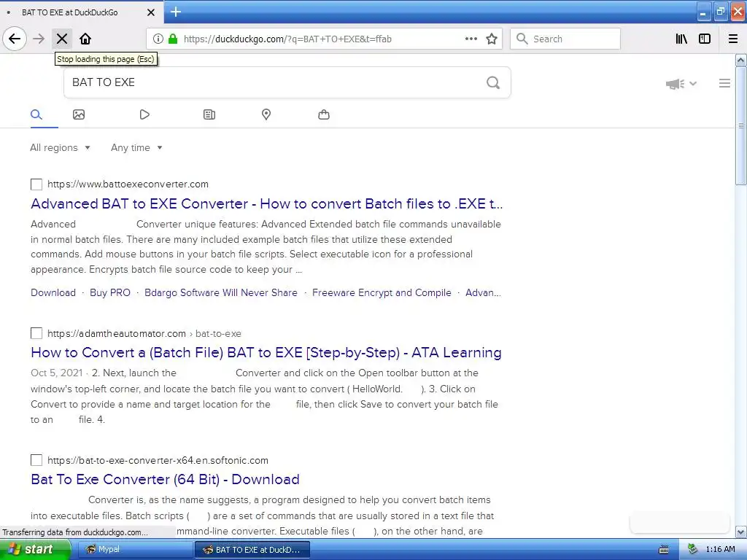The width and height of the screenshot is (747, 560).
Task: Click the https://www.battoexeconverter.com URL text
Action: click(128, 184)
